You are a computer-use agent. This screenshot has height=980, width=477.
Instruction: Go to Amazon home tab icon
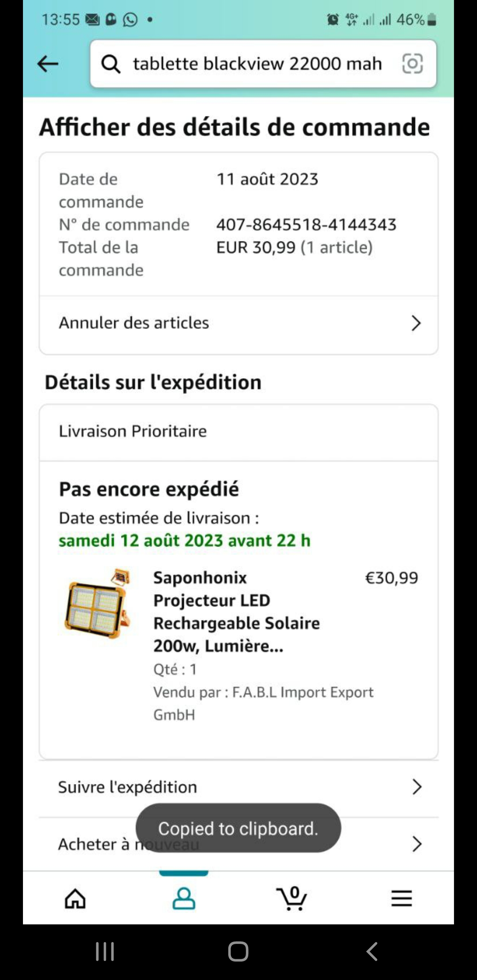(x=75, y=898)
